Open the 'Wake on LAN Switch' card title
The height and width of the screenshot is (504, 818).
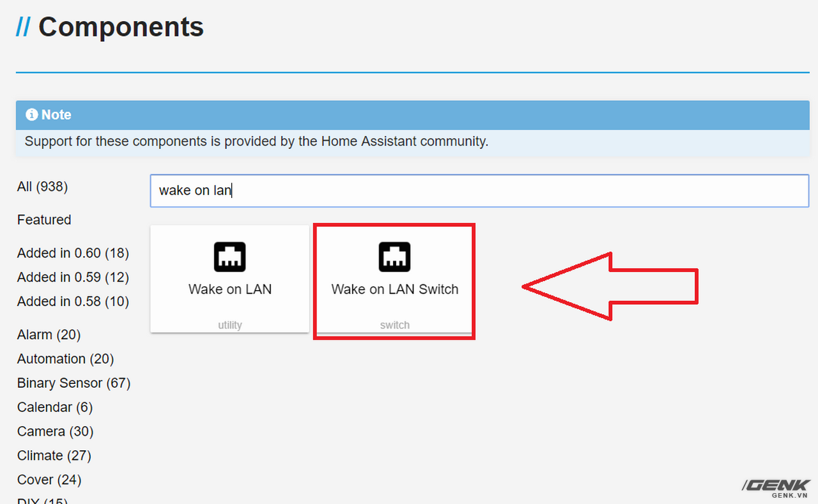click(394, 289)
